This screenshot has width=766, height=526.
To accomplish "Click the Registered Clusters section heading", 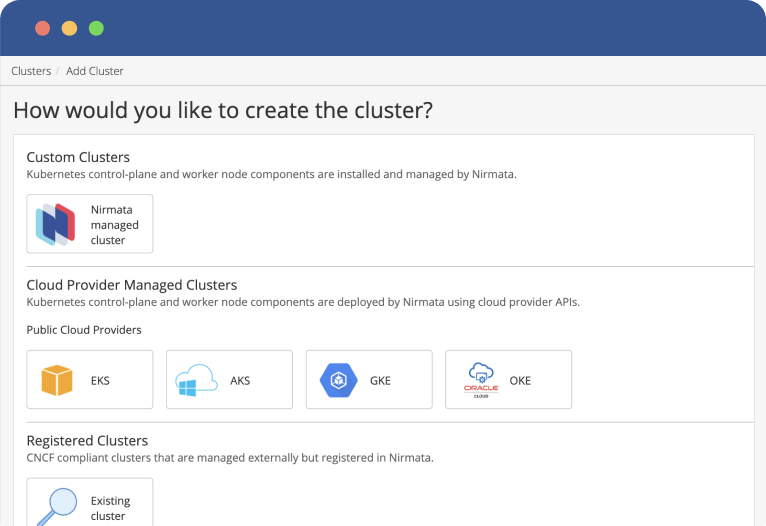I will (87, 441).
